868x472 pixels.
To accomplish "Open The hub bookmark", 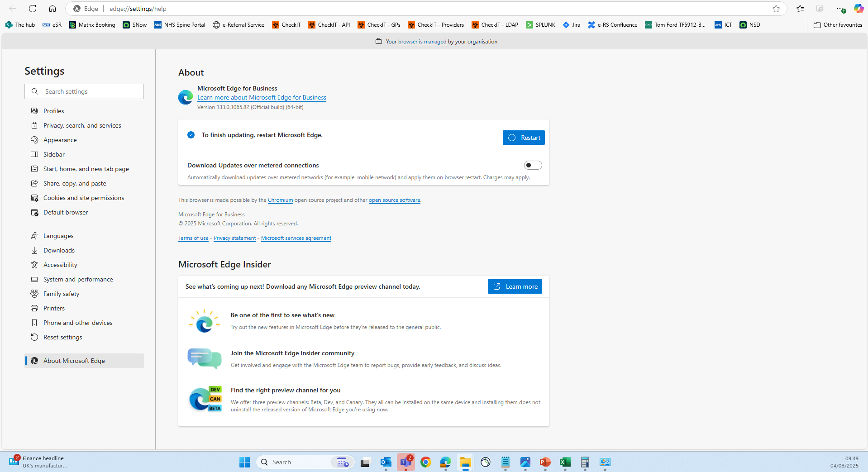I will 20,25.
